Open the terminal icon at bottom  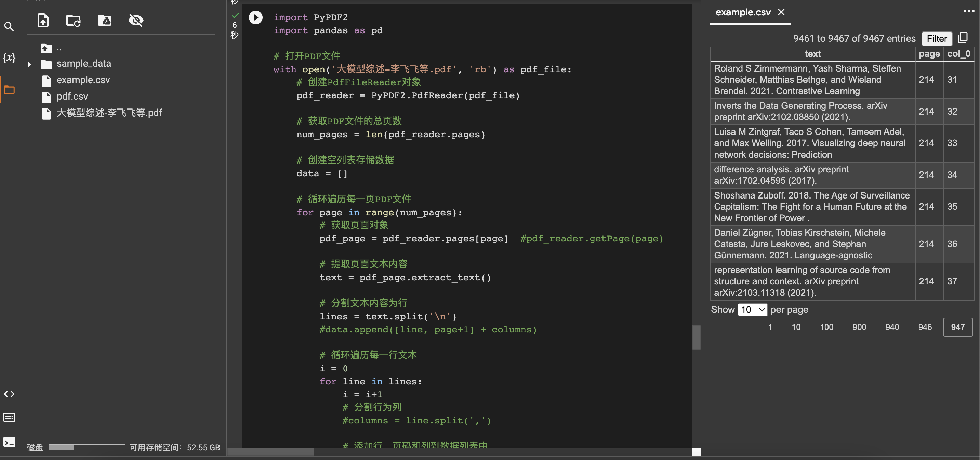9,442
